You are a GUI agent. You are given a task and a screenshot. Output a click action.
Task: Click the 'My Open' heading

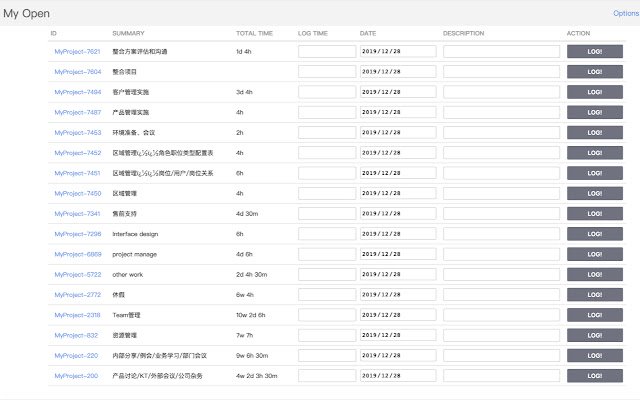26,13
